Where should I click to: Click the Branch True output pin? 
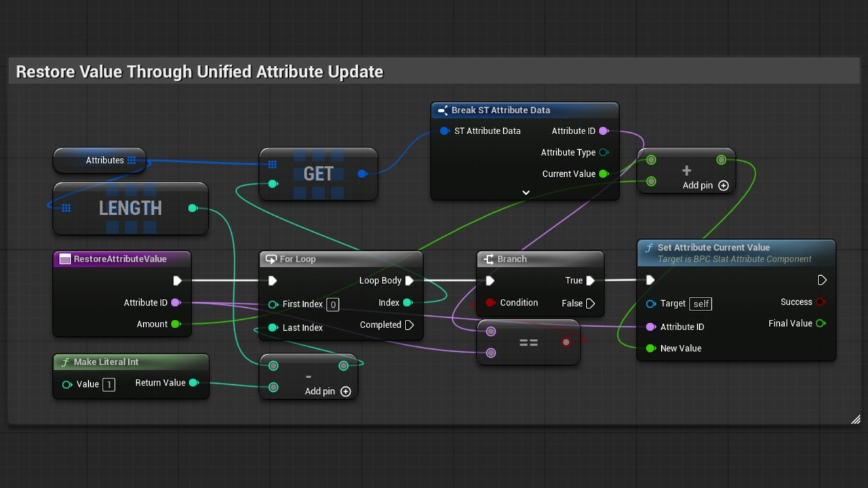tap(591, 281)
